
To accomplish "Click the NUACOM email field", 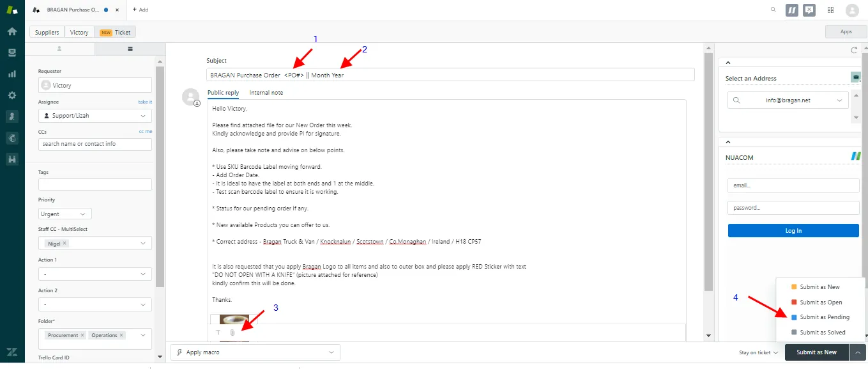I will click(793, 185).
